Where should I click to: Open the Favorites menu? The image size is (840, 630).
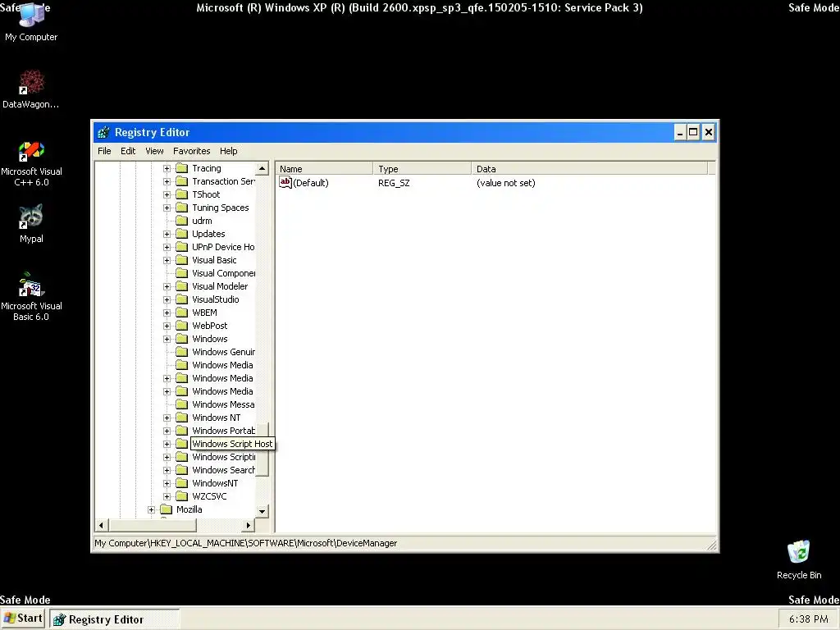point(191,151)
